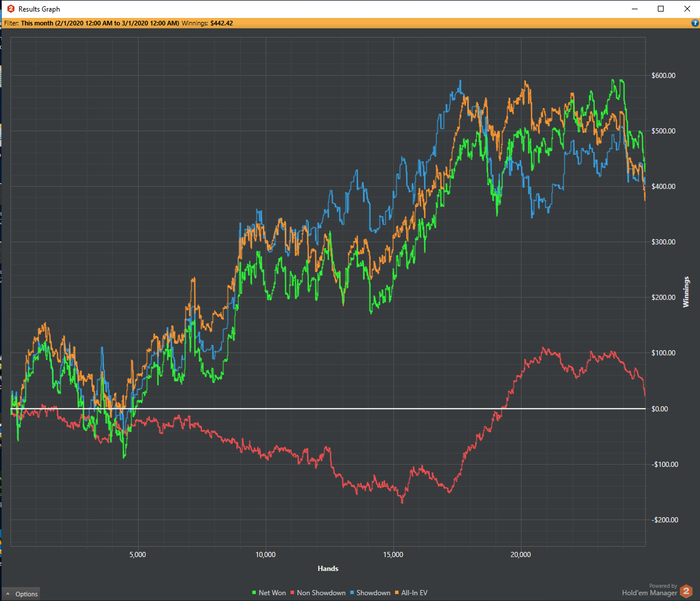The height and width of the screenshot is (601, 700).
Task: Open the Options panel
Action: (21, 594)
